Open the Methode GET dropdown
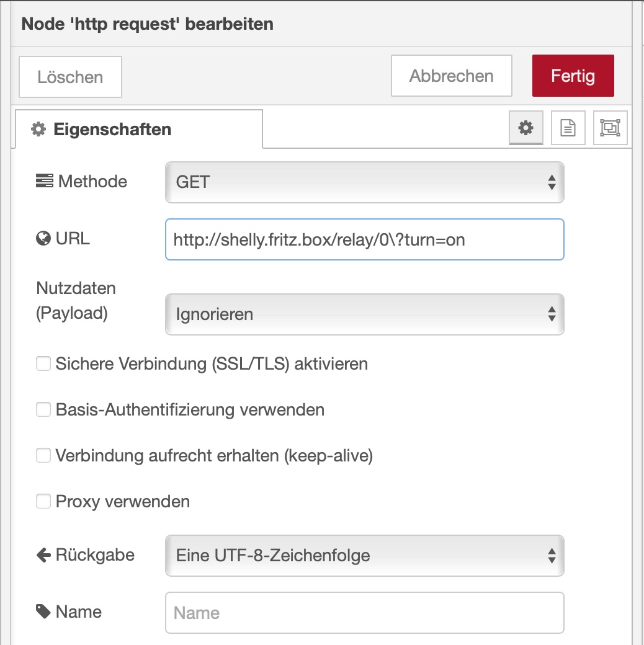The width and height of the screenshot is (644, 645). (x=364, y=182)
